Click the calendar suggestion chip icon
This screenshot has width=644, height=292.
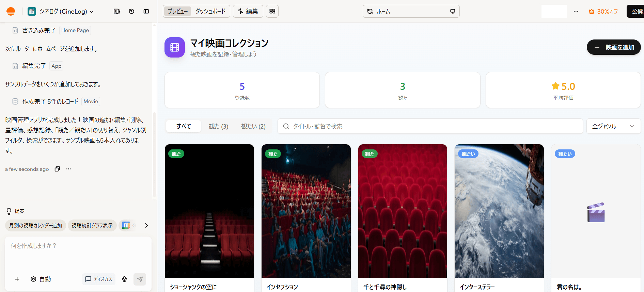pyautogui.click(x=126, y=225)
